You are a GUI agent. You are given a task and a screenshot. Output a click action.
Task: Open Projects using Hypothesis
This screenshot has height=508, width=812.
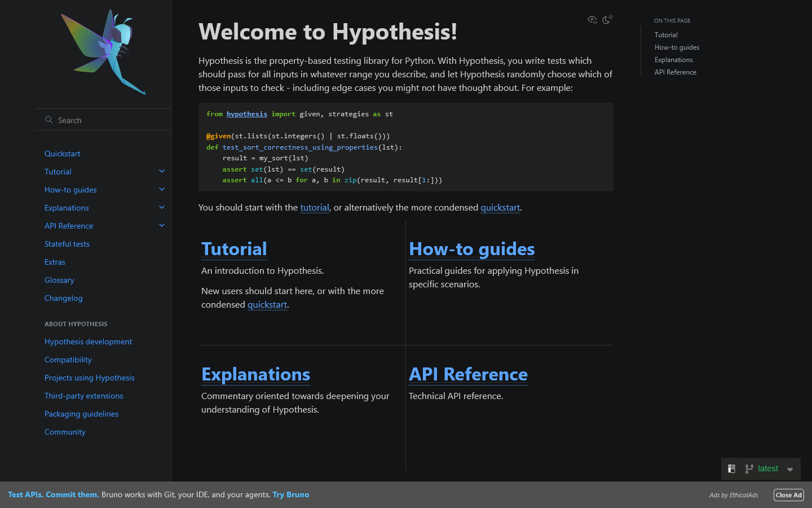(90, 378)
